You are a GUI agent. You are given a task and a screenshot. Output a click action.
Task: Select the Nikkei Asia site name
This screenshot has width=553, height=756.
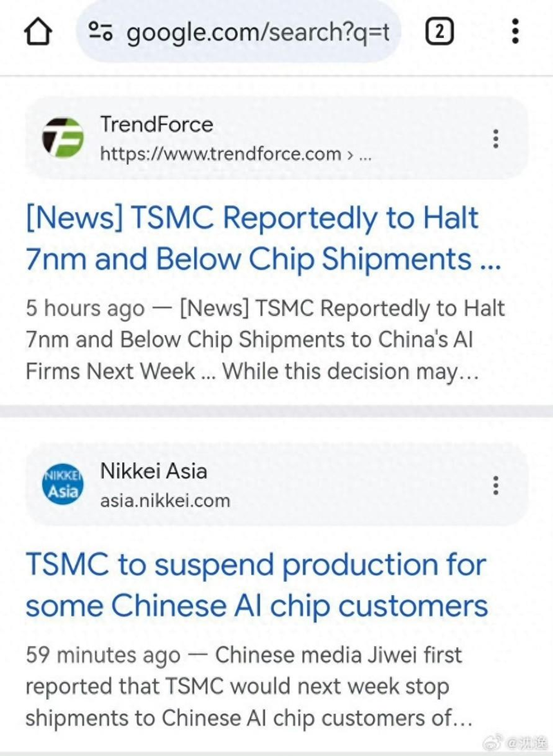click(153, 471)
